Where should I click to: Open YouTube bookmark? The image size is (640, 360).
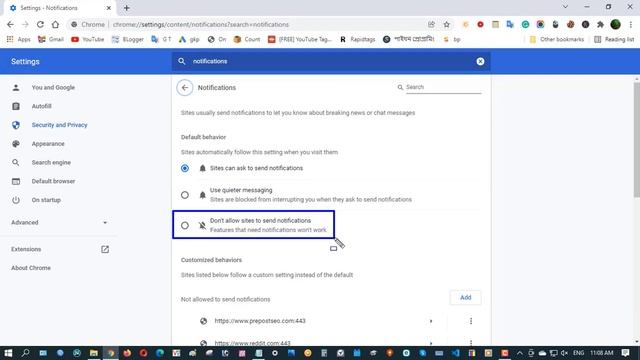point(87,39)
